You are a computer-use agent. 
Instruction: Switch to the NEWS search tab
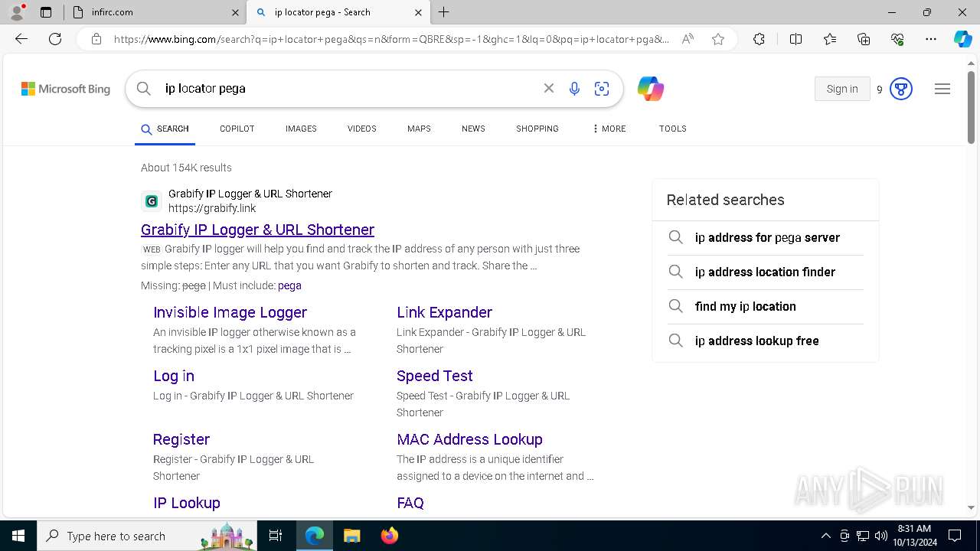[473, 129]
